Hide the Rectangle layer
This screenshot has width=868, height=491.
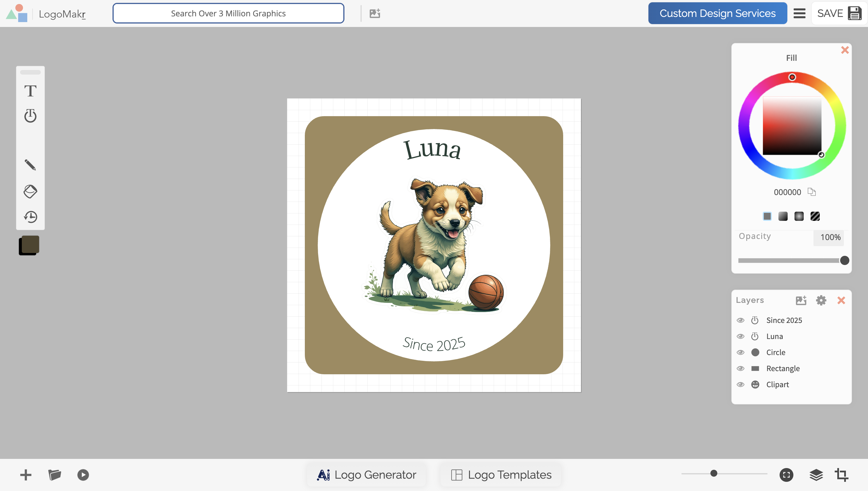click(x=741, y=368)
